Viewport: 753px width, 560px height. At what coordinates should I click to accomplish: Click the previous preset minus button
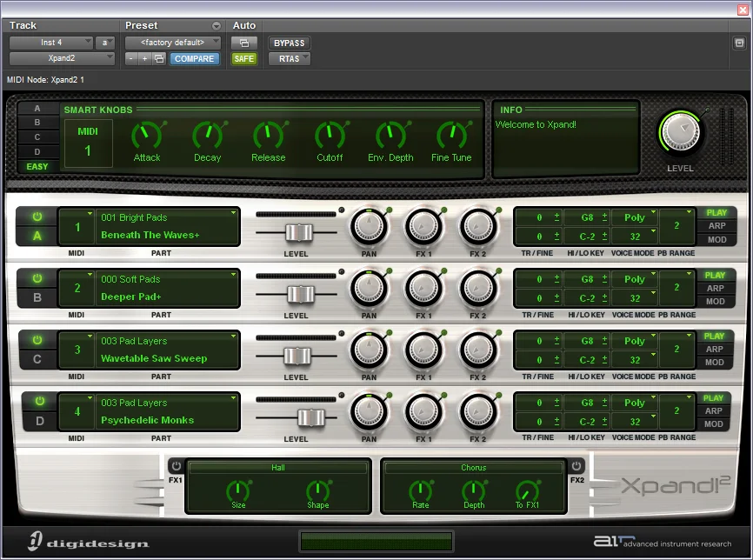click(131, 58)
